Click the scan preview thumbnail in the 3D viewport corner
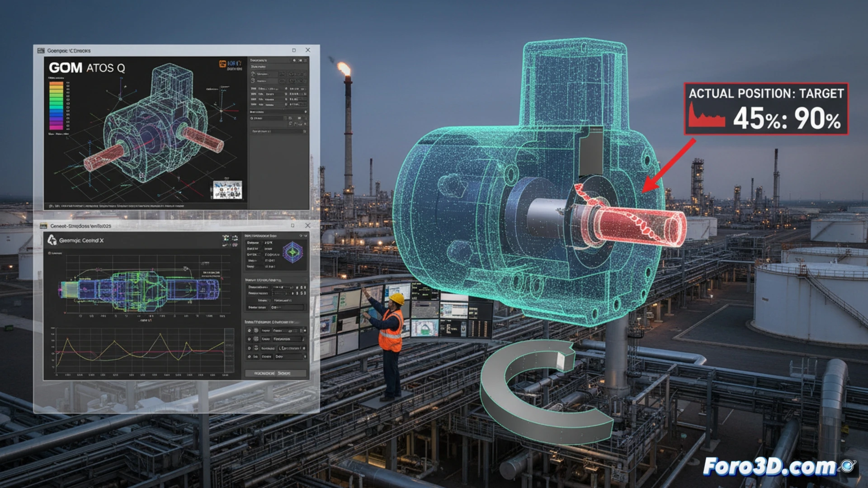Screen dimensions: 868x488 click(x=227, y=190)
